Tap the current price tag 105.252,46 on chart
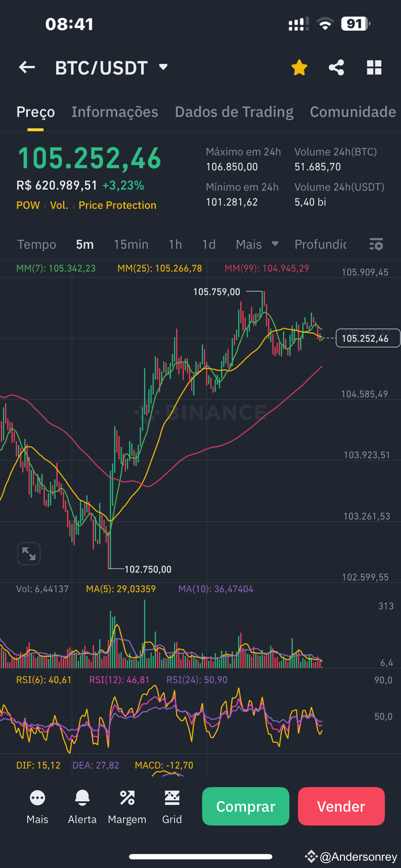Viewport: 401px width, 868px height. coord(368,338)
